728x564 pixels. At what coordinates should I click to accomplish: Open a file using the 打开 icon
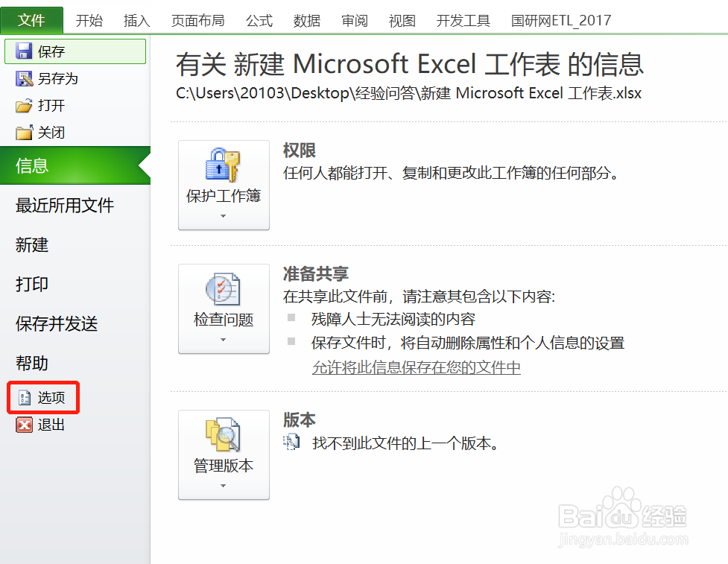click(x=25, y=105)
